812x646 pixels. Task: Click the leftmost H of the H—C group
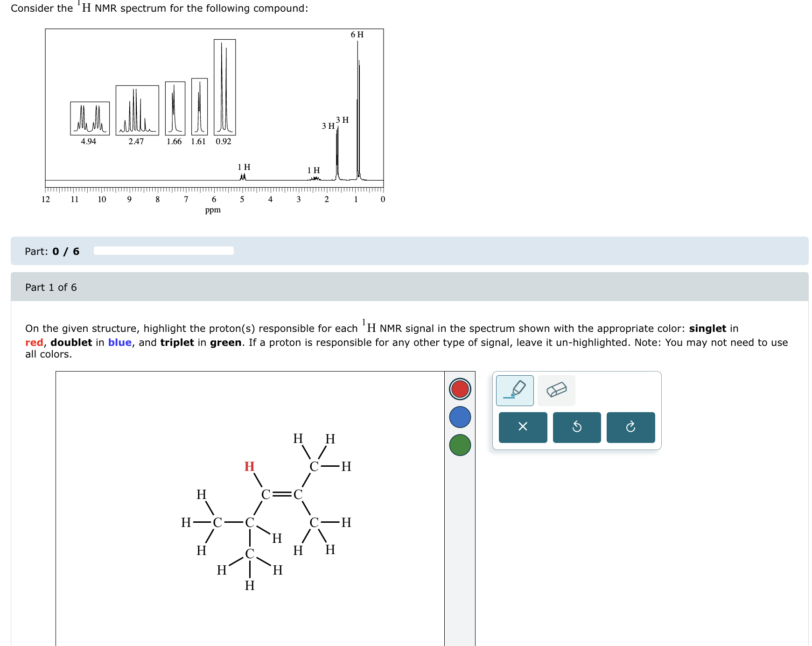185,523
